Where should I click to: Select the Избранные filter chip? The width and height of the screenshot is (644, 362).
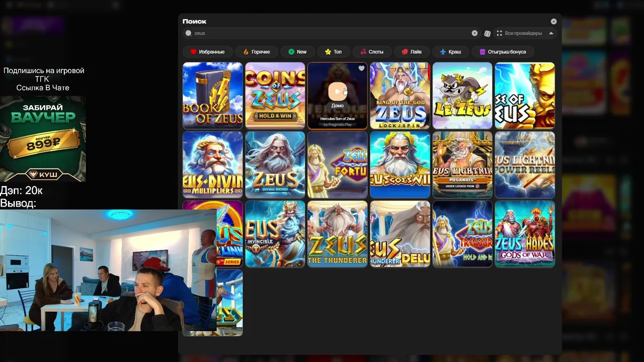(x=207, y=52)
